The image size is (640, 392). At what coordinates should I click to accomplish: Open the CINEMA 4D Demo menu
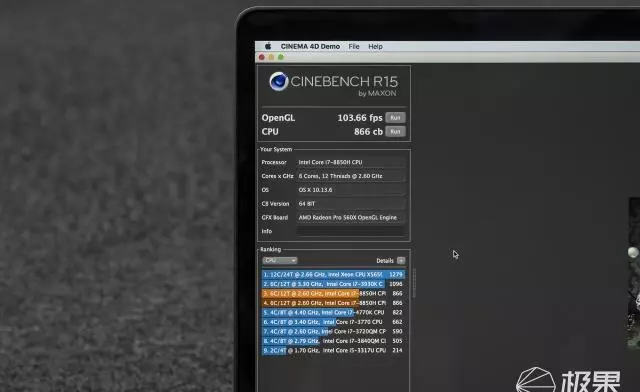click(x=310, y=47)
